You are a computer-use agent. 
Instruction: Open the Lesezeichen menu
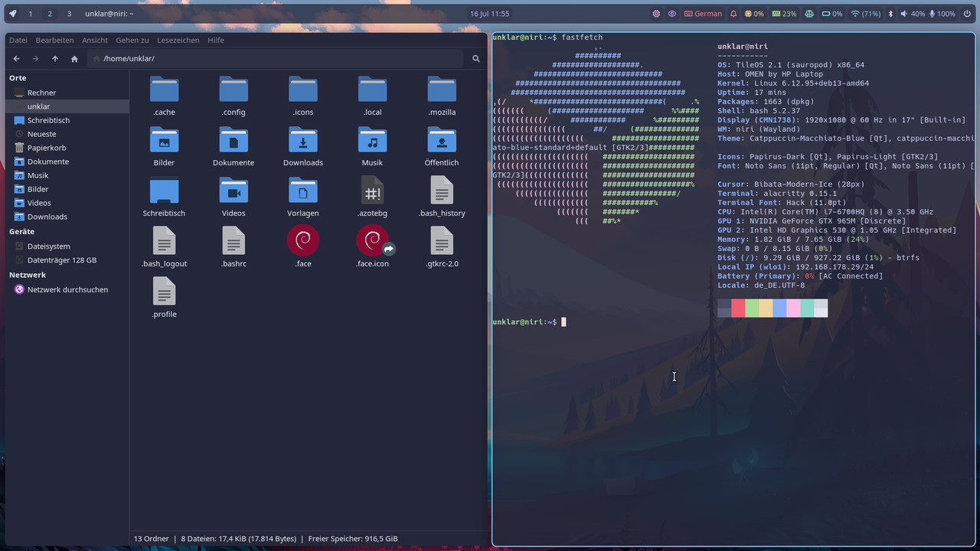[x=178, y=40]
